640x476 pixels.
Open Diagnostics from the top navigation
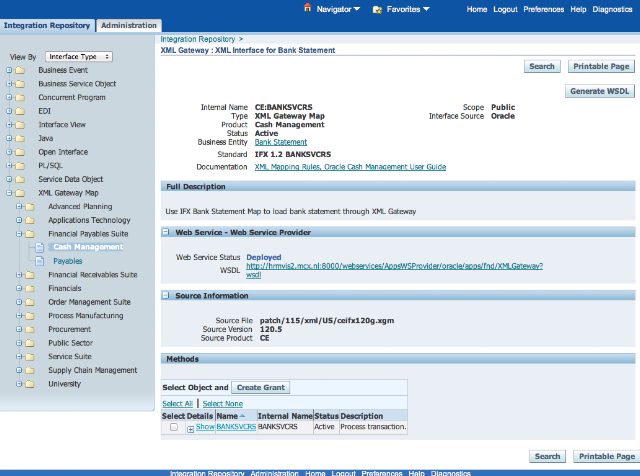point(612,9)
